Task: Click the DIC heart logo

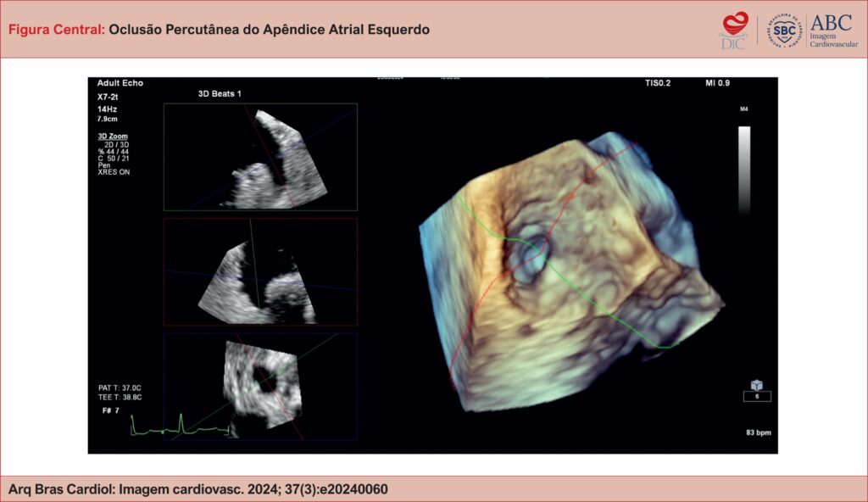Action: [x=733, y=29]
